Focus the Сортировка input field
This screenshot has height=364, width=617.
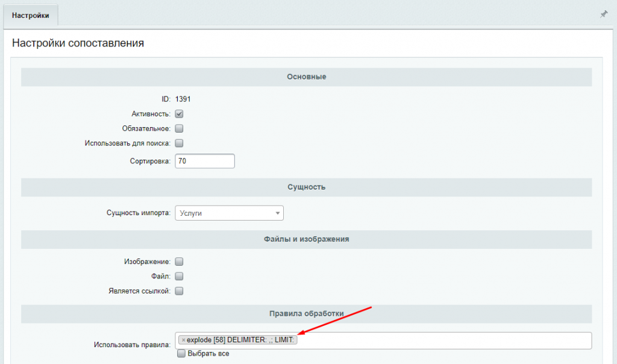tap(205, 161)
